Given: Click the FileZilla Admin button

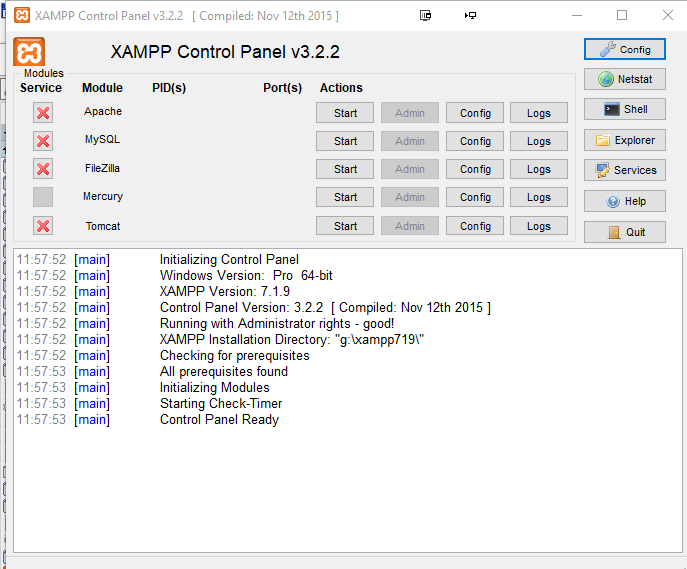Looking at the screenshot, I should point(410,169).
